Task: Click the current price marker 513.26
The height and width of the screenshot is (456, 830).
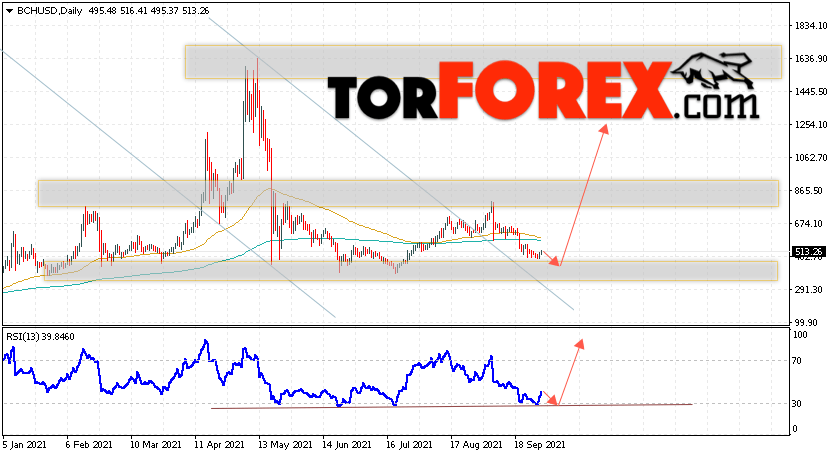Action: click(x=808, y=252)
